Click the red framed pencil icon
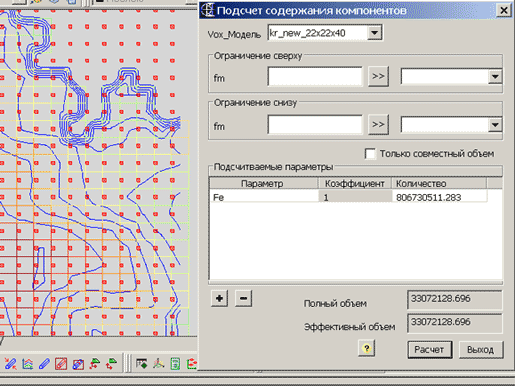Image resolution: width=515 pixels, height=386 pixels. [x=61, y=364]
